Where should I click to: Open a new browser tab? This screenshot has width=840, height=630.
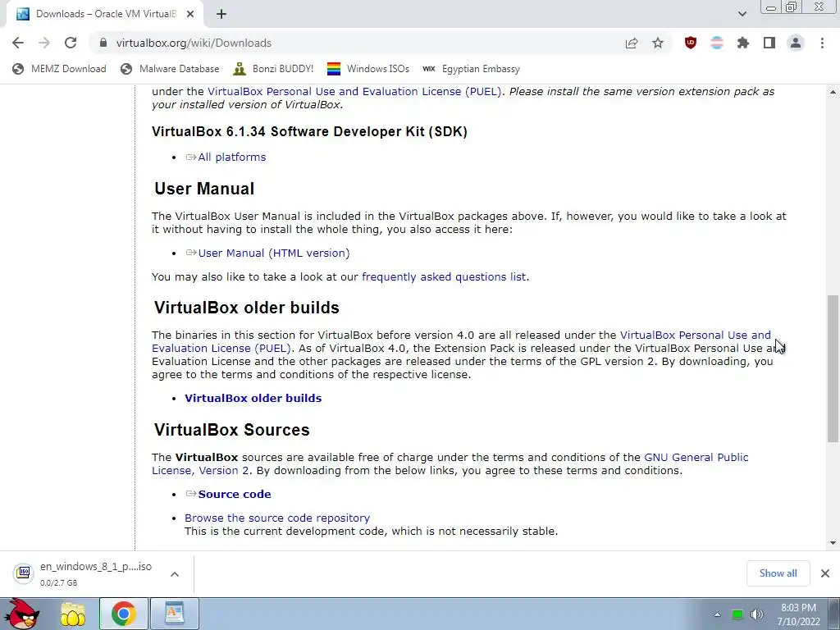pyautogui.click(x=221, y=14)
